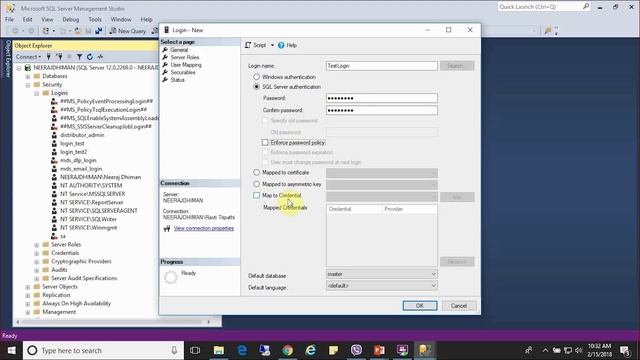The width and height of the screenshot is (640, 360).
Task: Select the NT SERVICE\SQLWriter login
Action: pyautogui.click(x=88, y=219)
